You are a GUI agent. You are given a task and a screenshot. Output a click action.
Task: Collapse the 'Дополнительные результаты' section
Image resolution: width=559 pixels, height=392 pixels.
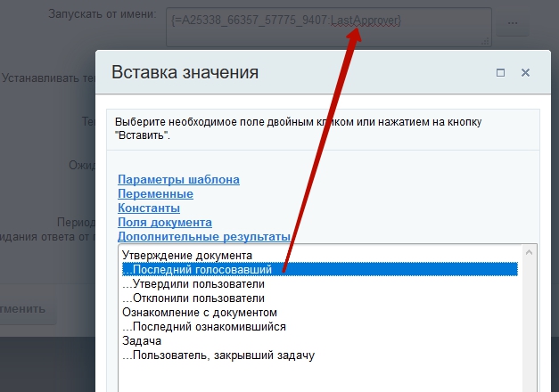(x=204, y=236)
